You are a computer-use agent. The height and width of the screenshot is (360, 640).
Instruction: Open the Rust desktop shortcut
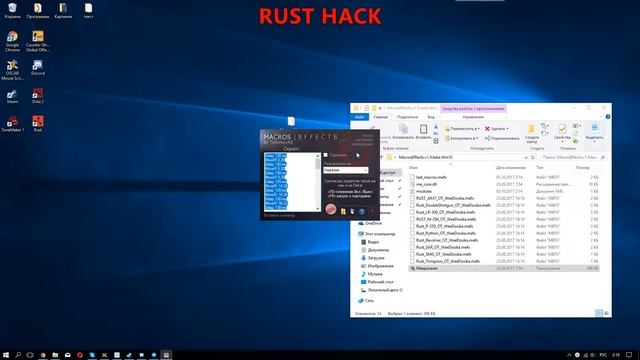(x=38, y=124)
